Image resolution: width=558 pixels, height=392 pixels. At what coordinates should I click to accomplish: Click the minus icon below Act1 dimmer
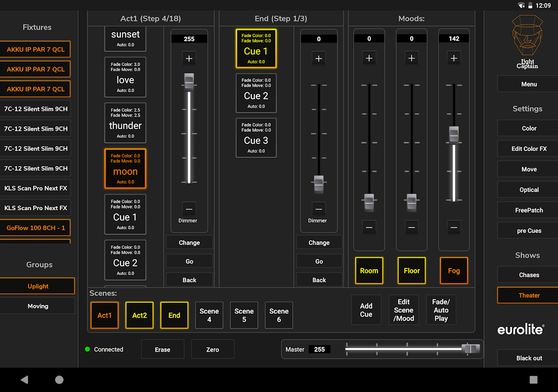coord(189,209)
